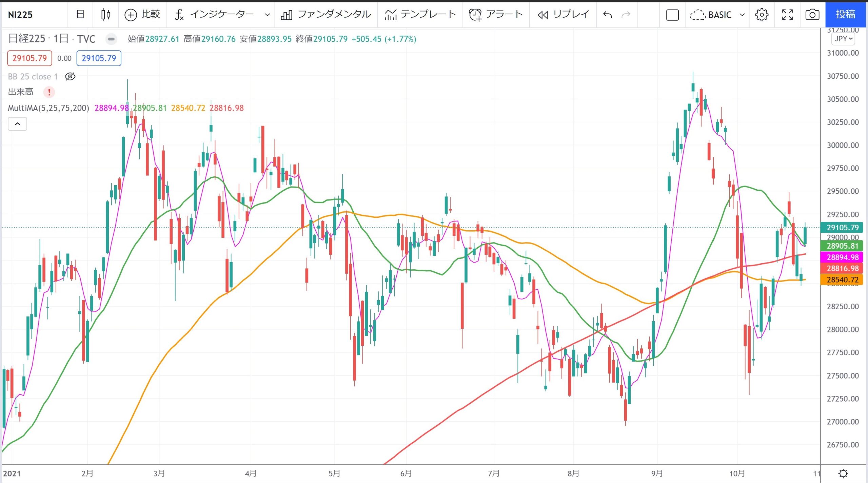Create an alert with アラート button
The image size is (868, 483).
click(496, 15)
